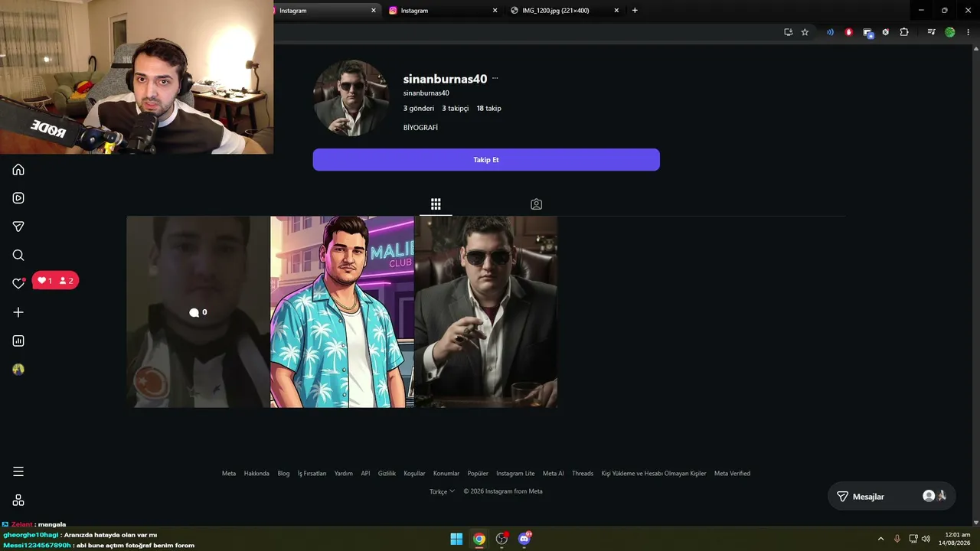Open the API footer link
980x551 pixels.
pos(365,474)
